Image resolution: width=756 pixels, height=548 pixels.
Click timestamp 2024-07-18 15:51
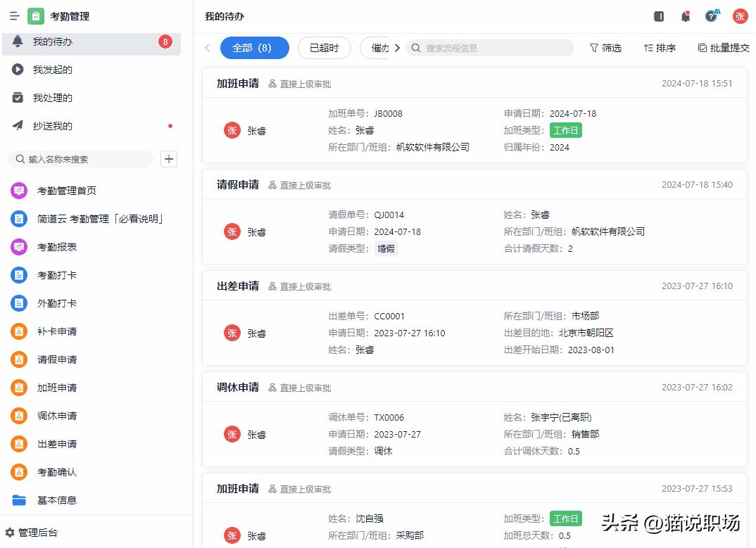697,84
